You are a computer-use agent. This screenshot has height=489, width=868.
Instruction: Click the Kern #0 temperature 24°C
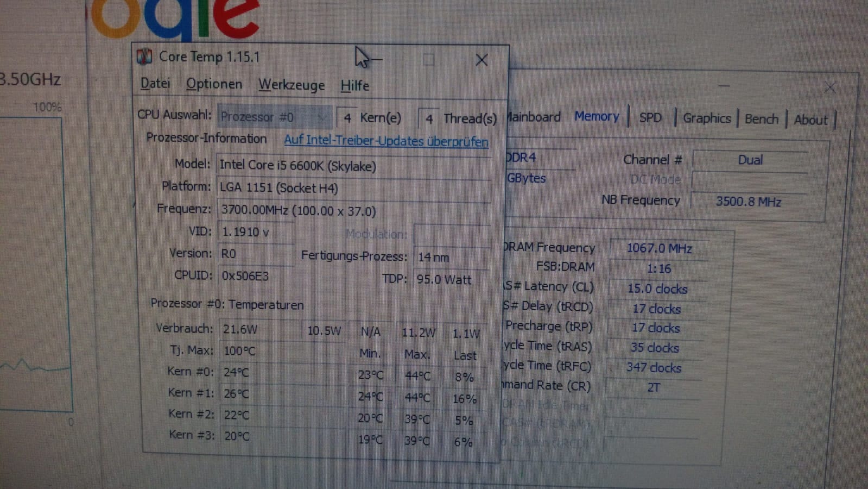[x=282, y=373]
